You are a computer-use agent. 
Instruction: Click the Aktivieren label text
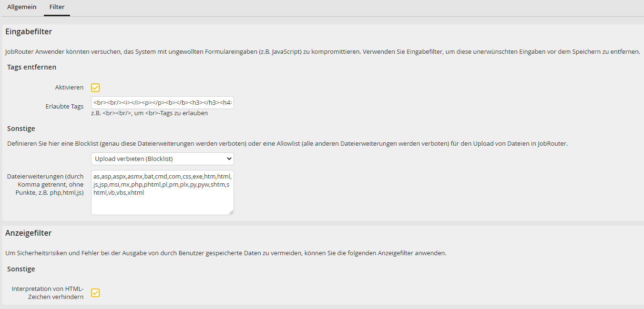[69, 88]
